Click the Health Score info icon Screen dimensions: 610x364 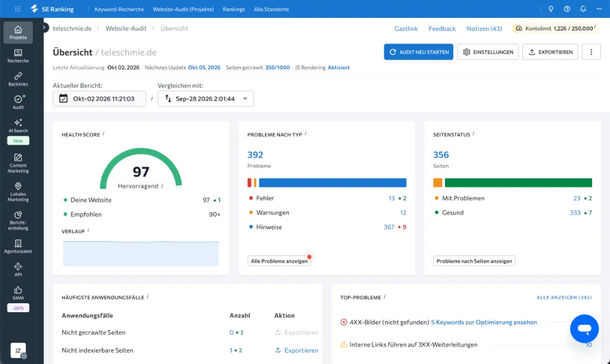[x=104, y=133]
